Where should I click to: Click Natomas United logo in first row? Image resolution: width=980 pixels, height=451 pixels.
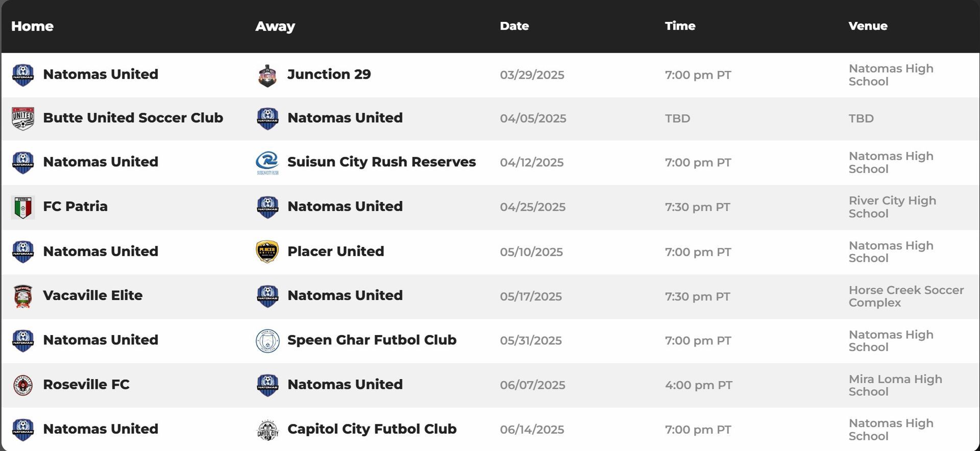tap(23, 75)
